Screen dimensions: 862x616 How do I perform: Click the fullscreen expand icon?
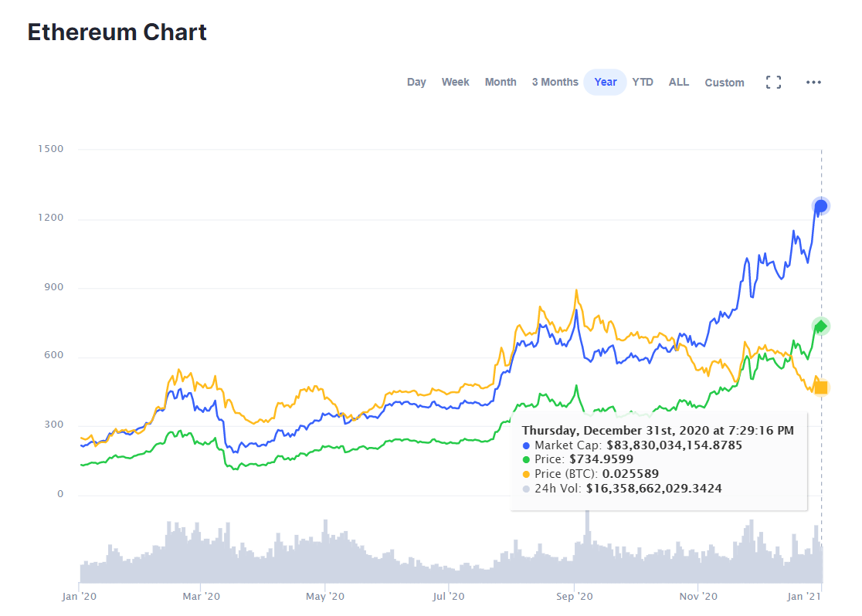tap(773, 82)
